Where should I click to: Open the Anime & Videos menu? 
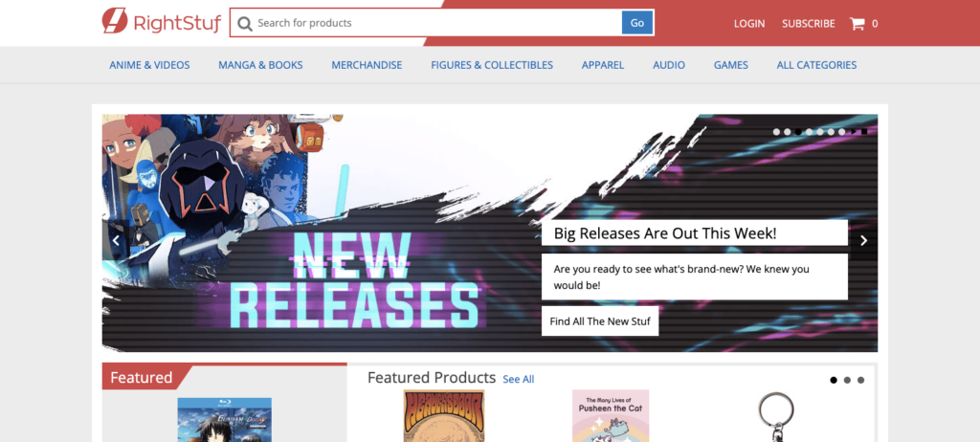click(149, 65)
